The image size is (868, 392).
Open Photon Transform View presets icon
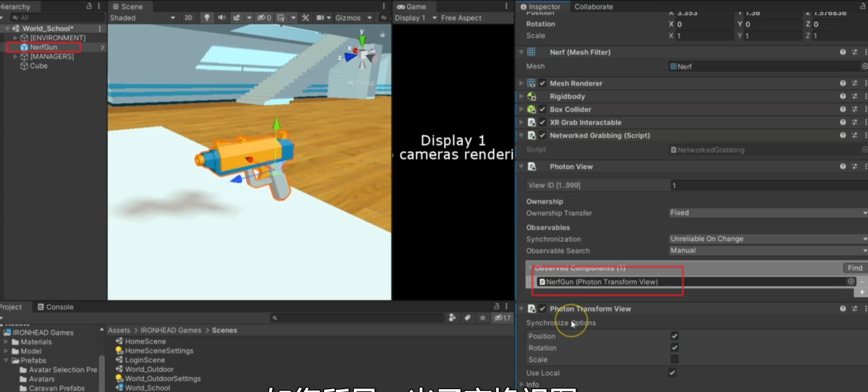pos(854,309)
